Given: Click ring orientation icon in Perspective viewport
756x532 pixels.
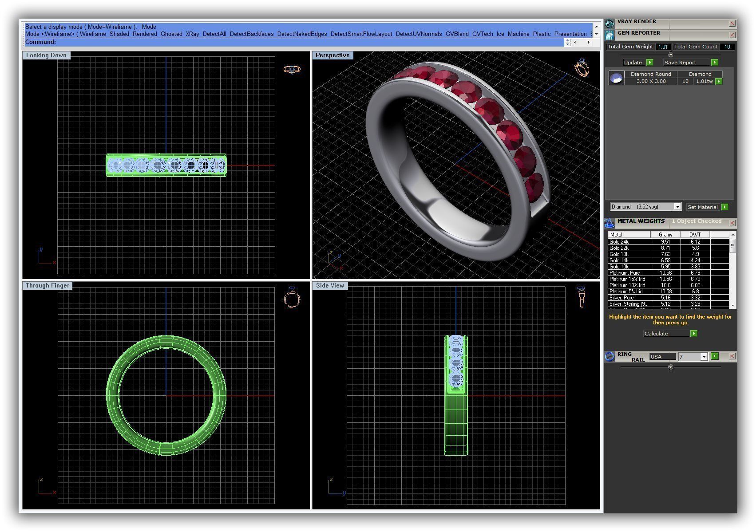Looking at the screenshot, I should [582, 67].
